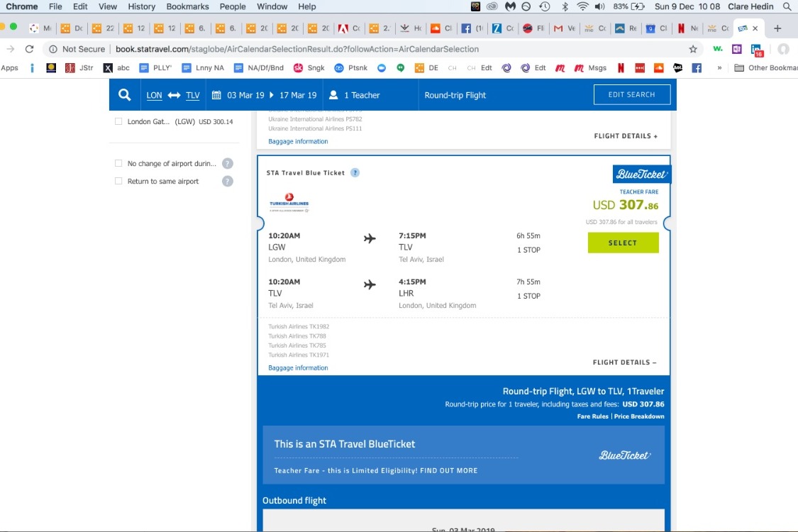Open the Time Machine menu bar icon
Image resolution: width=798 pixels, height=532 pixels.
point(545,6)
